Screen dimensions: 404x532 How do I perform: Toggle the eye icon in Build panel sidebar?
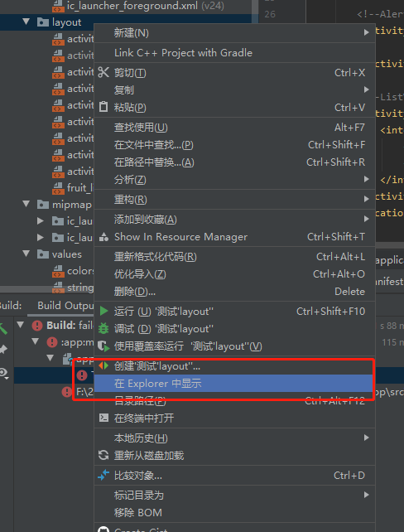pos(4,373)
